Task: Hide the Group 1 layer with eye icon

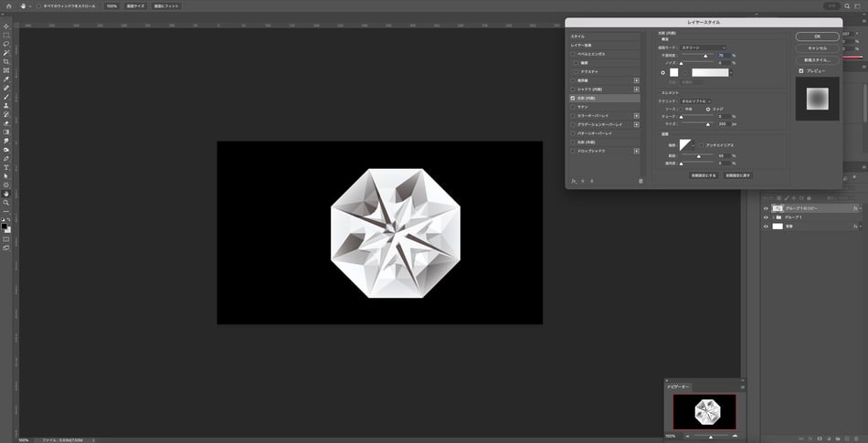Action: pos(766,217)
